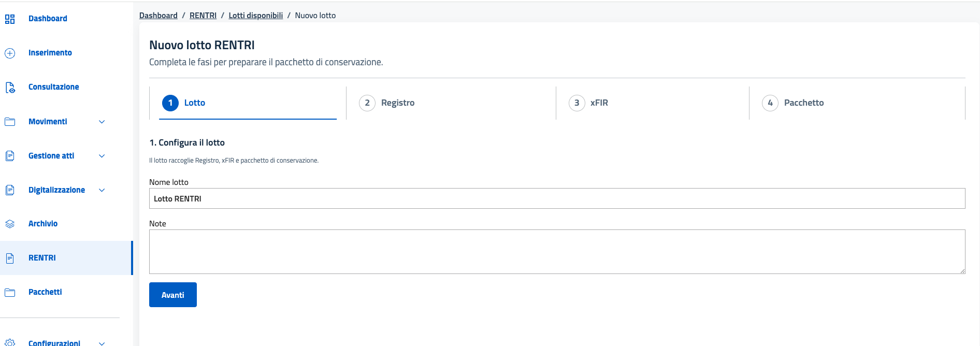
Task: Click the Consultazione document-search icon
Action: click(x=10, y=88)
